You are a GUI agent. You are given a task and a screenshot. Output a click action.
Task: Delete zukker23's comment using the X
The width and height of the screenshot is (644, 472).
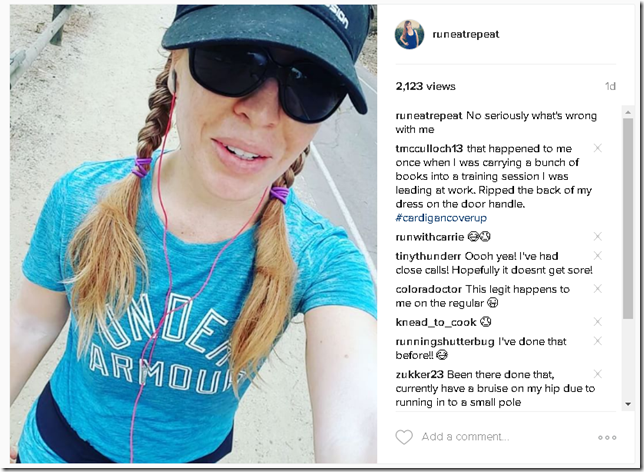tap(598, 373)
